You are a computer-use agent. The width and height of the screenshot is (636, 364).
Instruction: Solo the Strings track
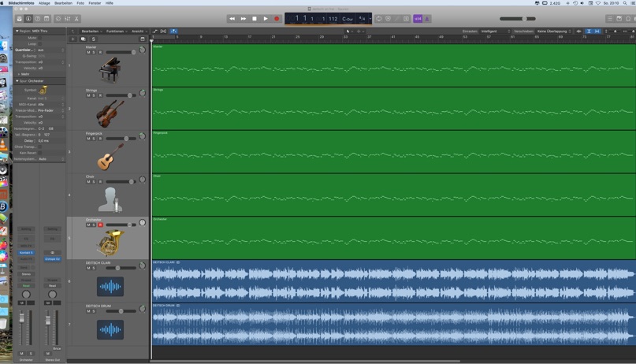94,95
